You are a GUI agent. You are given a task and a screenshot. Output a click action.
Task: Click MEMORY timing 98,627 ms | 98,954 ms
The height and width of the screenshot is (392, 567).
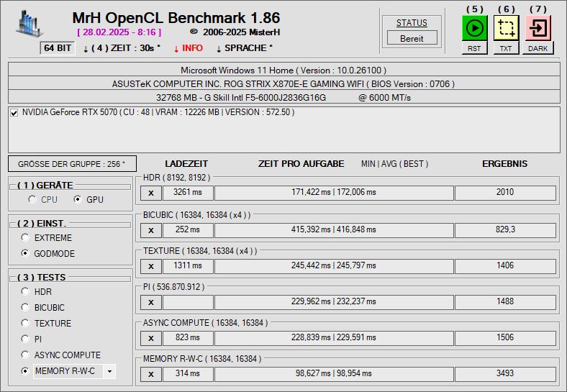pos(334,374)
